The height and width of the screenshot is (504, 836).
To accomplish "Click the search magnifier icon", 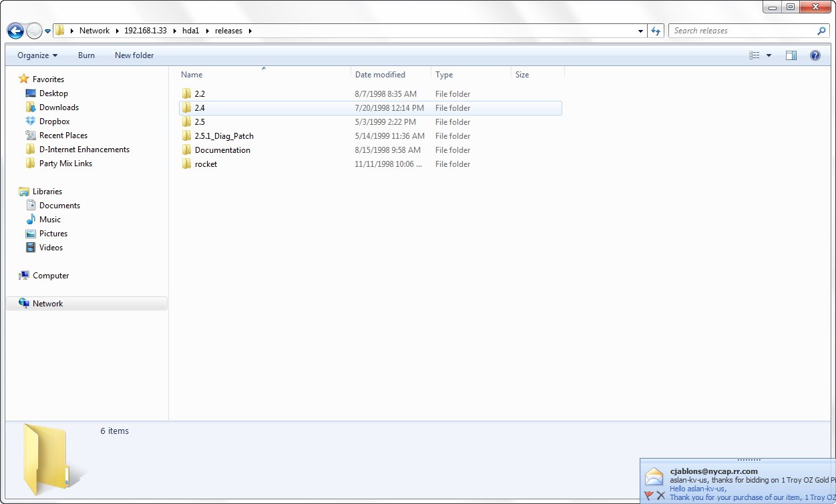I will pyautogui.click(x=821, y=31).
